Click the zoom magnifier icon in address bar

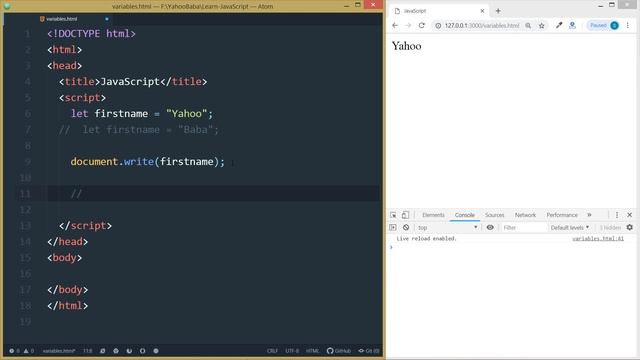(x=528, y=25)
